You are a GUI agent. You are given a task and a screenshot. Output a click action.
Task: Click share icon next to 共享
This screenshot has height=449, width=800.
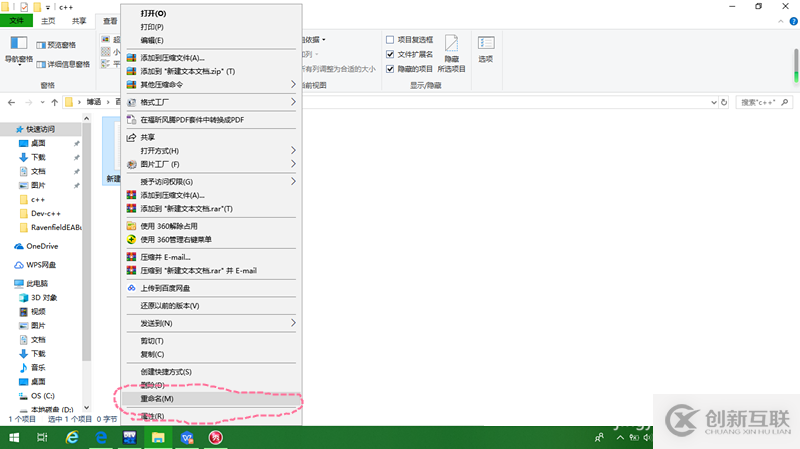tap(131, 137)
